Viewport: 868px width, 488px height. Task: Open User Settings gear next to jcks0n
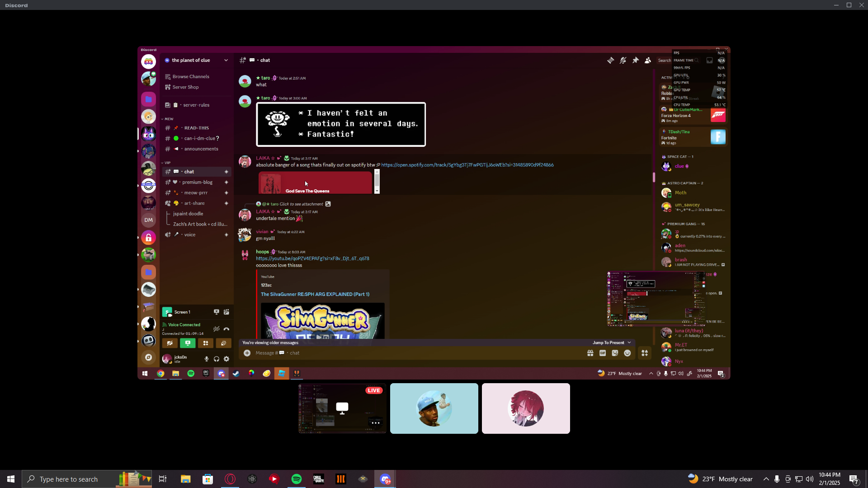pyautogui.click(x=226, y=359)
